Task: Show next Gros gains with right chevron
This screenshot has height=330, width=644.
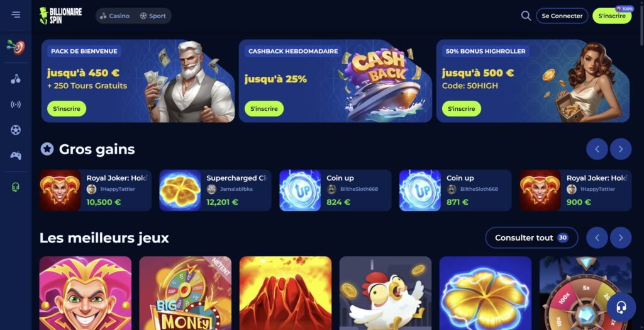Action: click(621, 149)
